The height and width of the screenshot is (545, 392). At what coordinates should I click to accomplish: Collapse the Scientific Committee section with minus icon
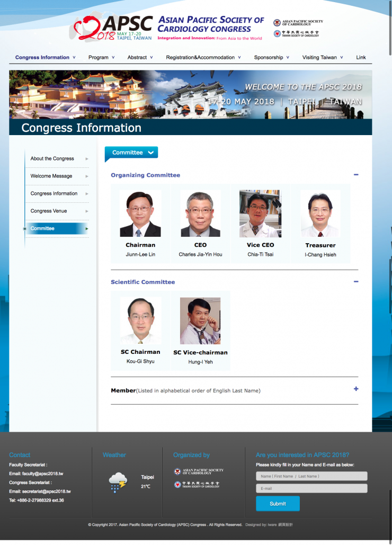point(356,282)
